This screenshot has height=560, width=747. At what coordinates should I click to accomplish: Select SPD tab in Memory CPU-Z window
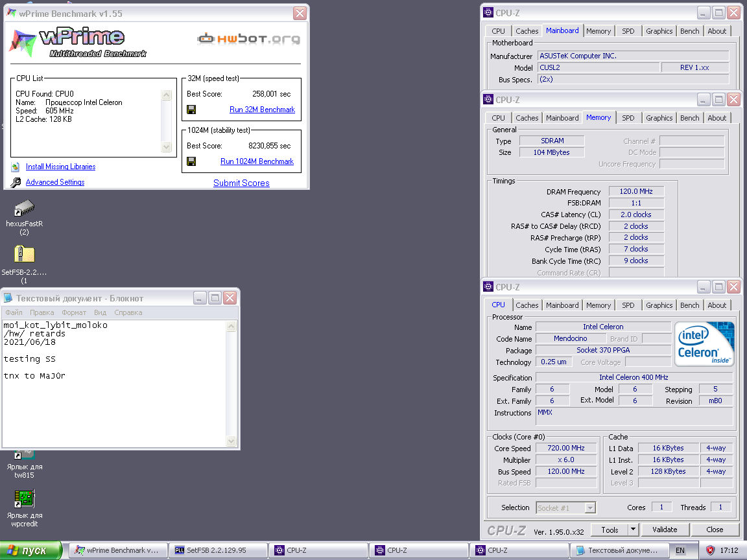click(628, 118)
